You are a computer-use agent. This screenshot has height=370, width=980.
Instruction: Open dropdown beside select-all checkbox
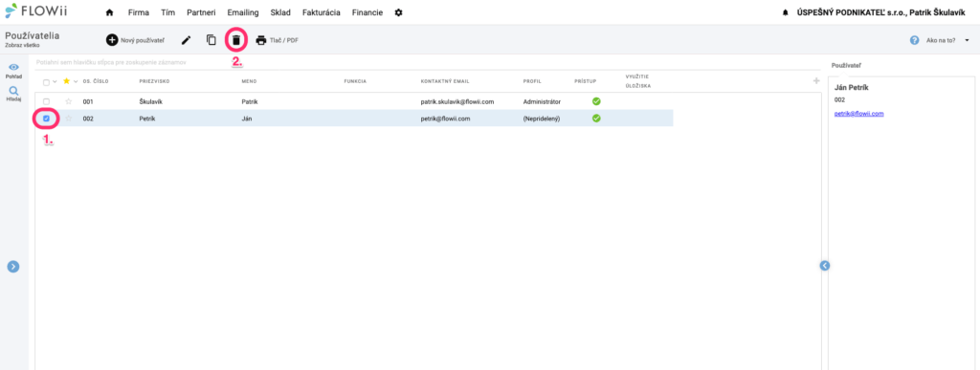[55, 81]
